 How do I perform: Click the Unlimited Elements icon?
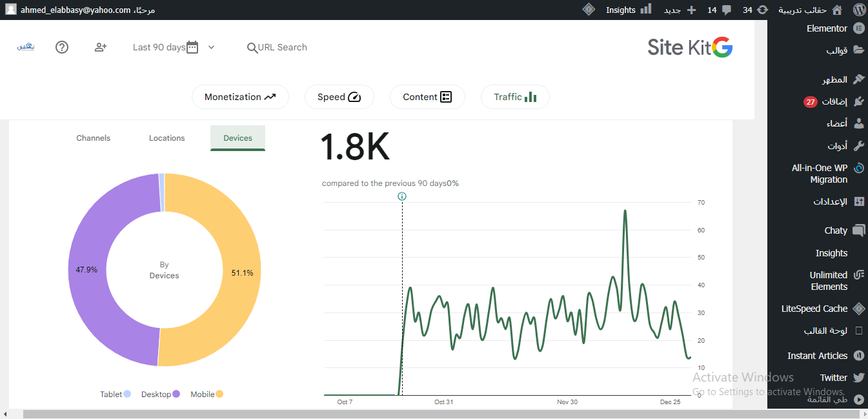859,275
